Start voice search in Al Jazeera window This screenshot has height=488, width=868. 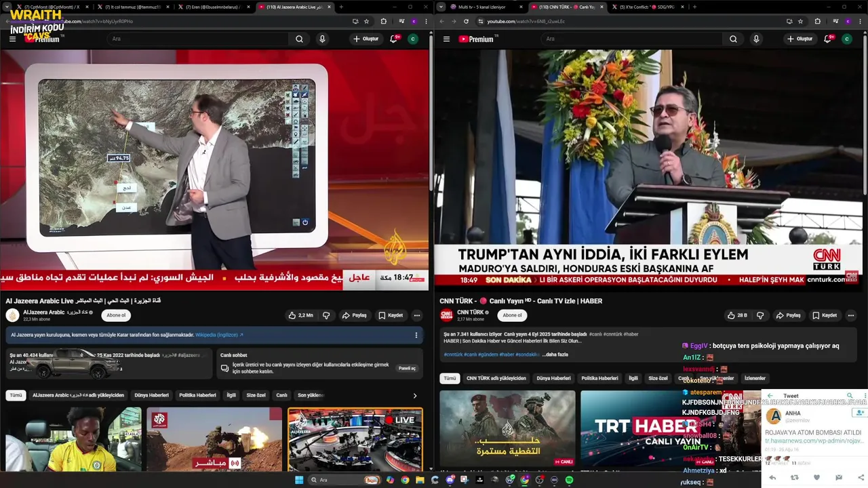pyautogui.click(x=322, y=39)
